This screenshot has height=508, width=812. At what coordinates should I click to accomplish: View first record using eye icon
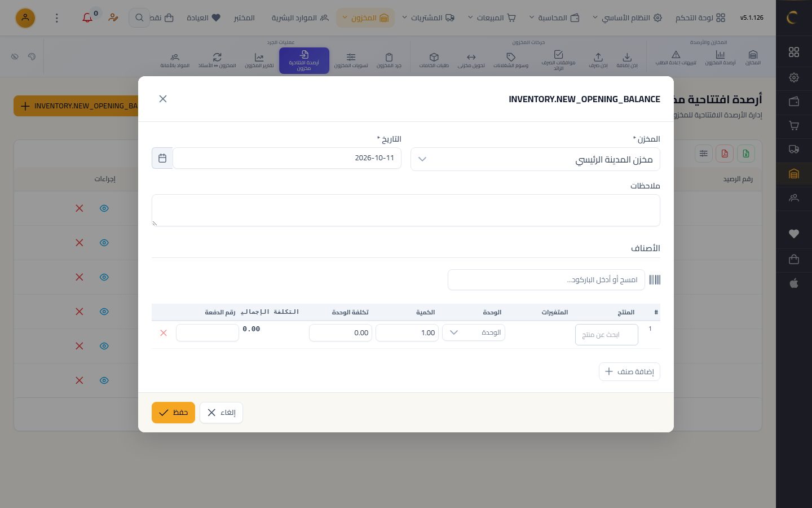104,208
